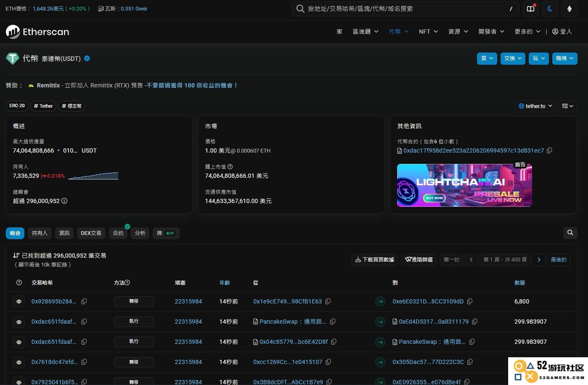Open the 玩 dropdown button
The height and width of the screenshot is (385, 588).
click(539, 58)
